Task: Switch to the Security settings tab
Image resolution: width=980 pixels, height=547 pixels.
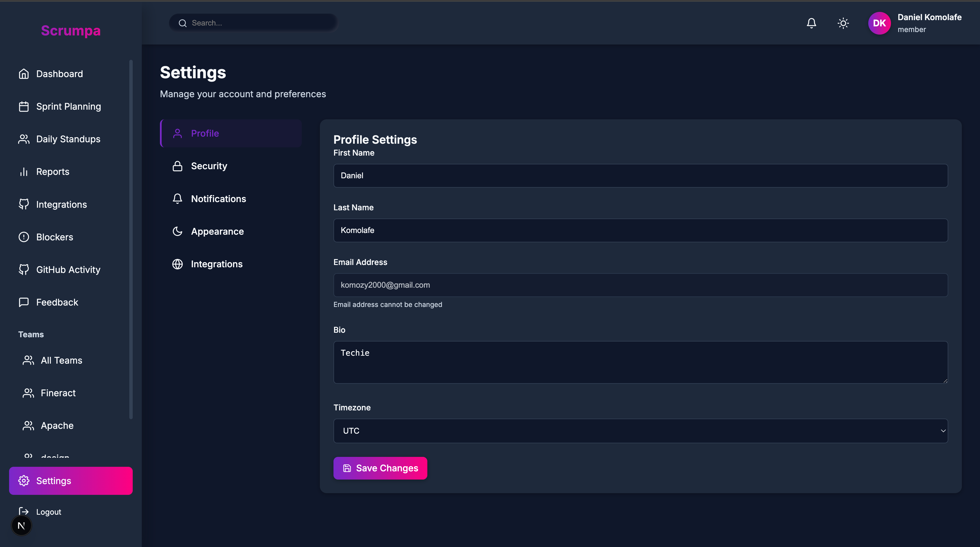Action: click(x=209, y=166)
